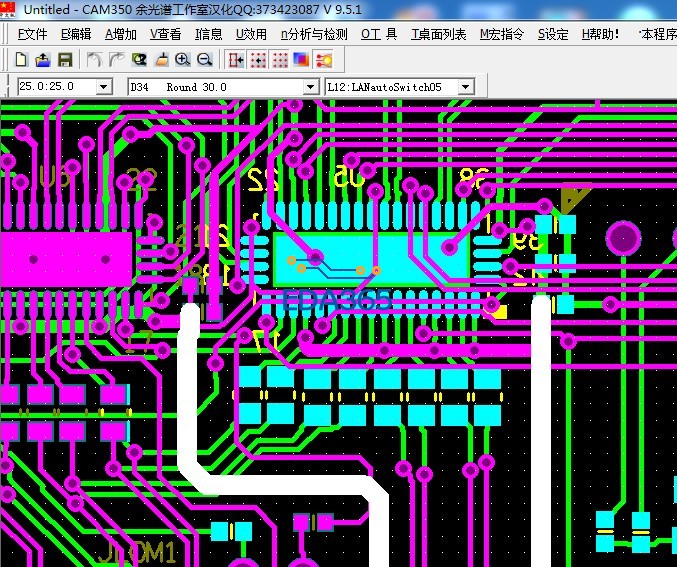Viewport: 677px width, 567px height.
Task: Toggle net highlight mode
Action: [323, 60]
